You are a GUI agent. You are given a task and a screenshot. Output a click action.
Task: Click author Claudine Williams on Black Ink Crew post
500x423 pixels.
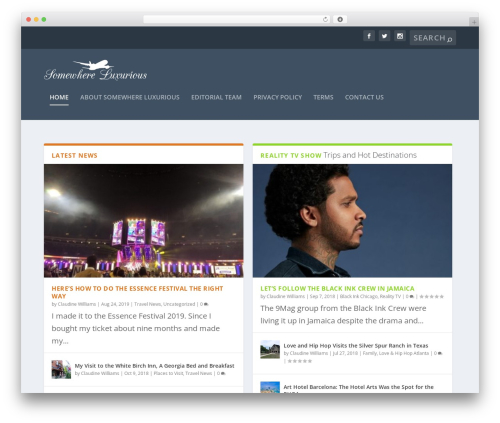[x=286, y=296]
